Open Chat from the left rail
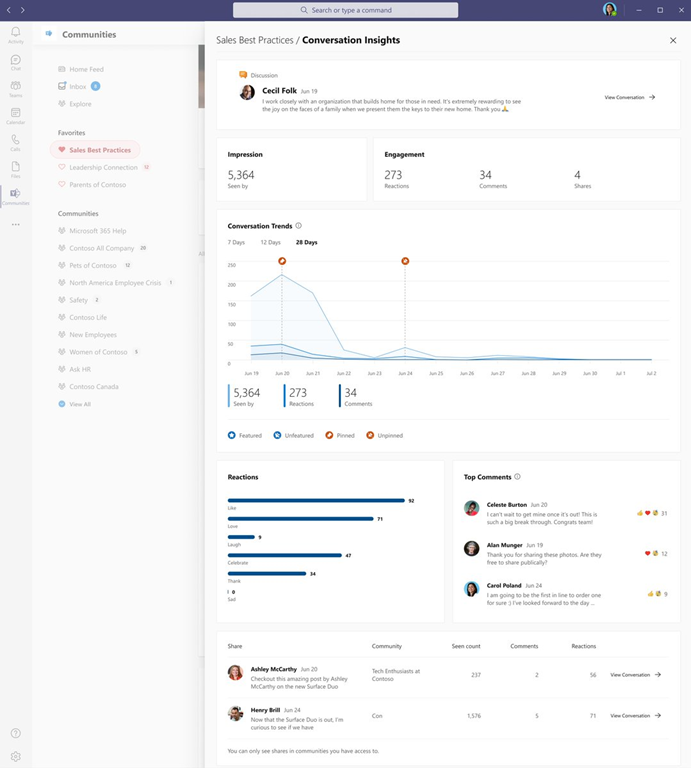 click(x=15, y=62)
